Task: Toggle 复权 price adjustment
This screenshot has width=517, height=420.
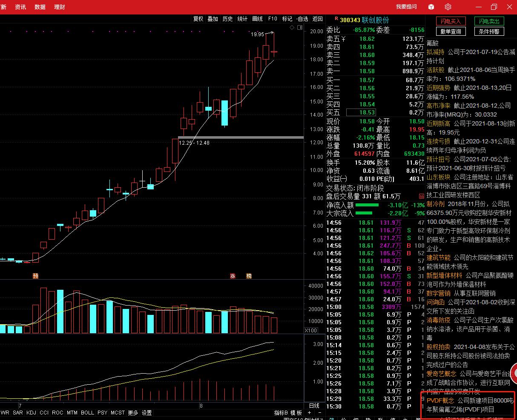Action: click(x=198, y=19)
